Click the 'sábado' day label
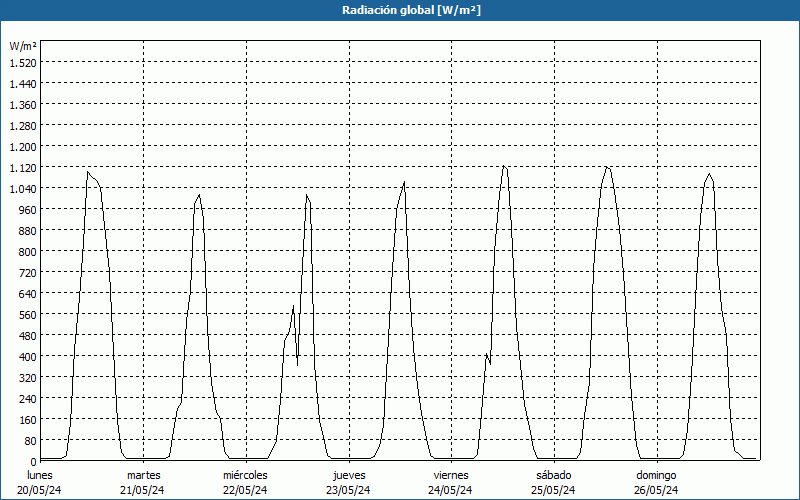Viewport: 800px width, 500px height. pos(554,475)
